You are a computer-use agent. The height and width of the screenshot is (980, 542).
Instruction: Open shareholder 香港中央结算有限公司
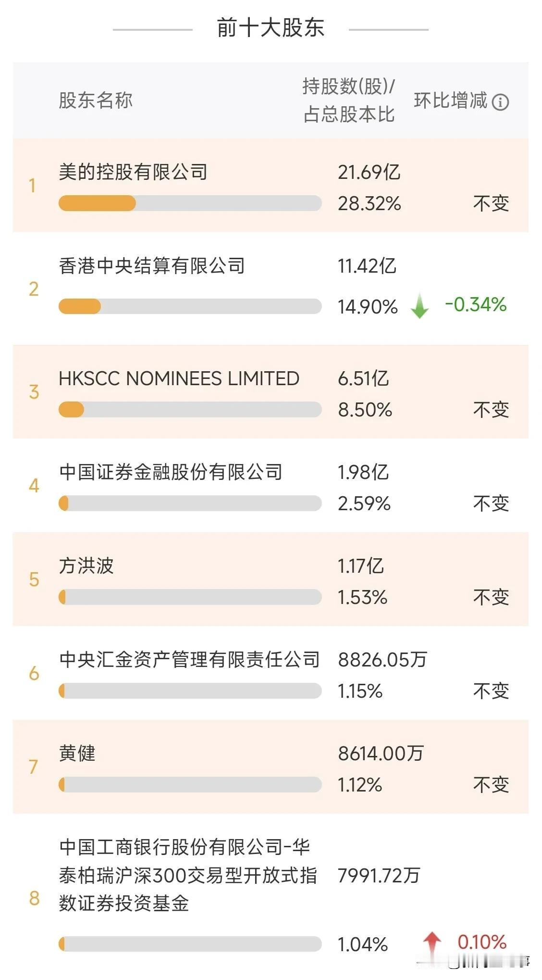coord(271,289)
